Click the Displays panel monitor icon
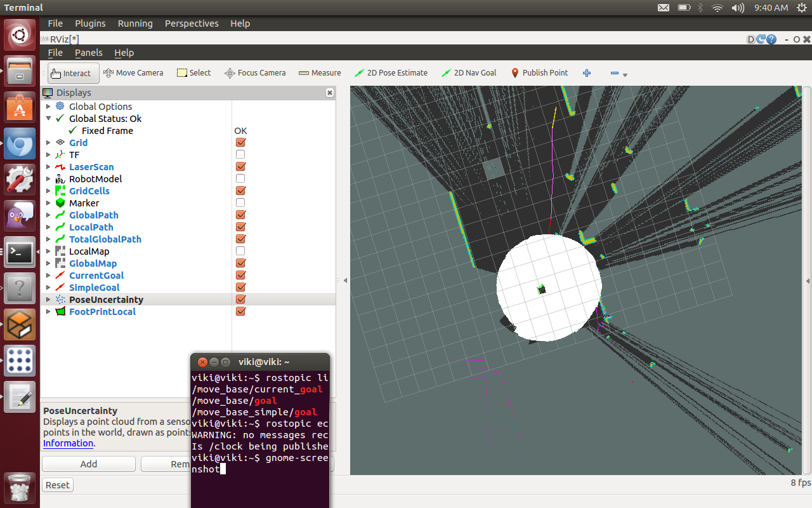Screen dimensions: 812x508 pos(48,93)
